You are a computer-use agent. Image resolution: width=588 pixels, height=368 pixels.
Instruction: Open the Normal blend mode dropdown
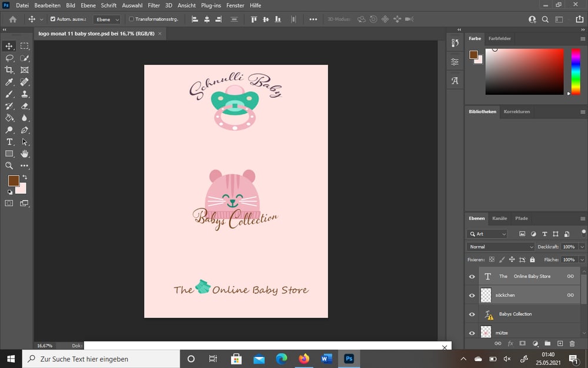coord(500,247)
